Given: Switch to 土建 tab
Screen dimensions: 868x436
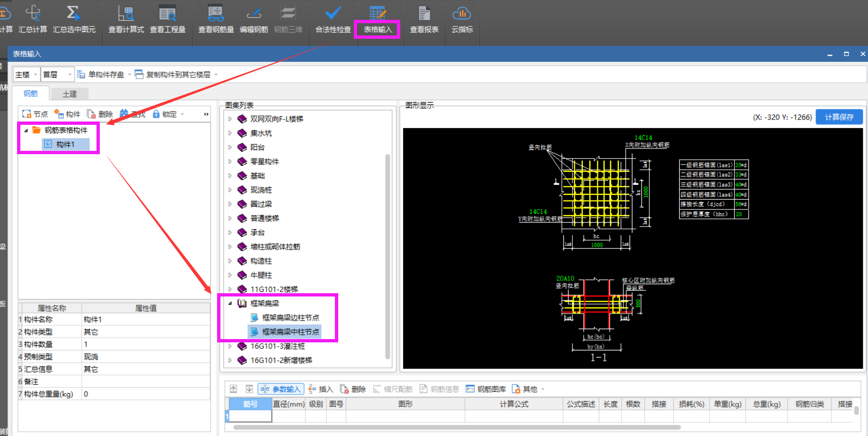Looking at the screenshot, I should [70, 94].
